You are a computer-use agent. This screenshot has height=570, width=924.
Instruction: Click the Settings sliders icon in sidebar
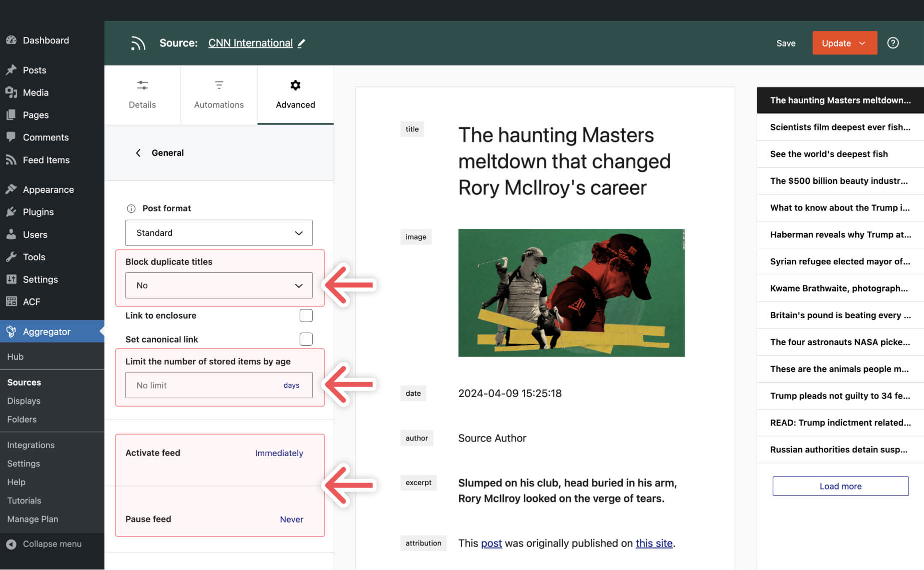(x=11, y=279)
